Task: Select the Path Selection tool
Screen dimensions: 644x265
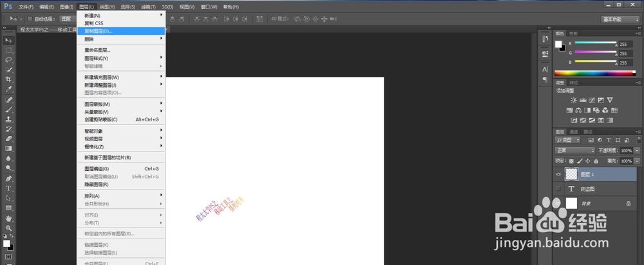Action: [8, 199]
